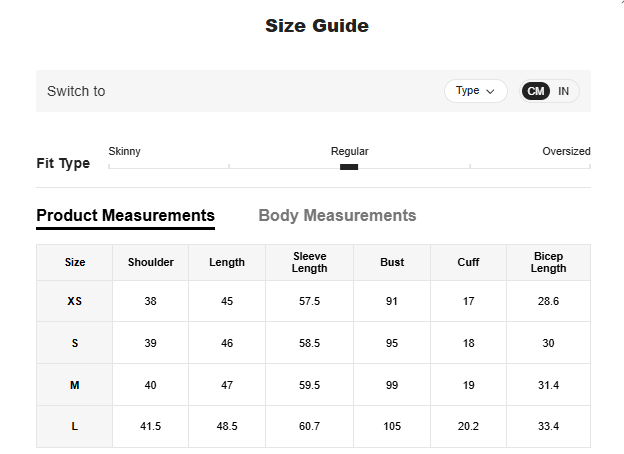Select the L size row header
Viewport: 624px width, 454px height.
pos(75,426)
